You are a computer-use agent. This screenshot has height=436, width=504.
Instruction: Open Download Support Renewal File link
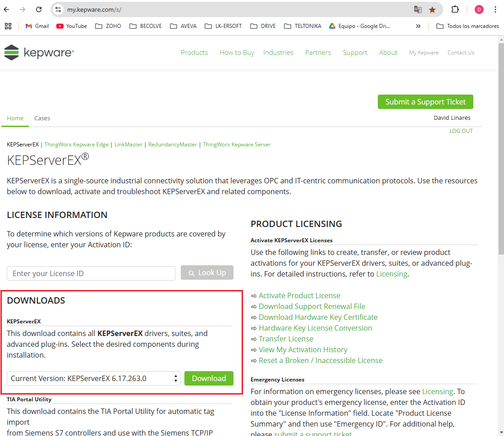[x=312, y=306]
